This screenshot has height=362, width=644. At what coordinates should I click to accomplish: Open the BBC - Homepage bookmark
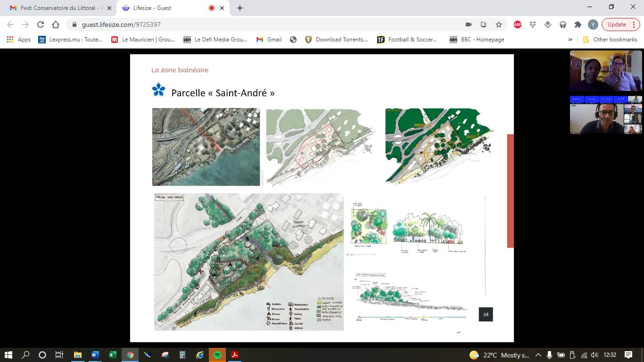click(477, 40)
